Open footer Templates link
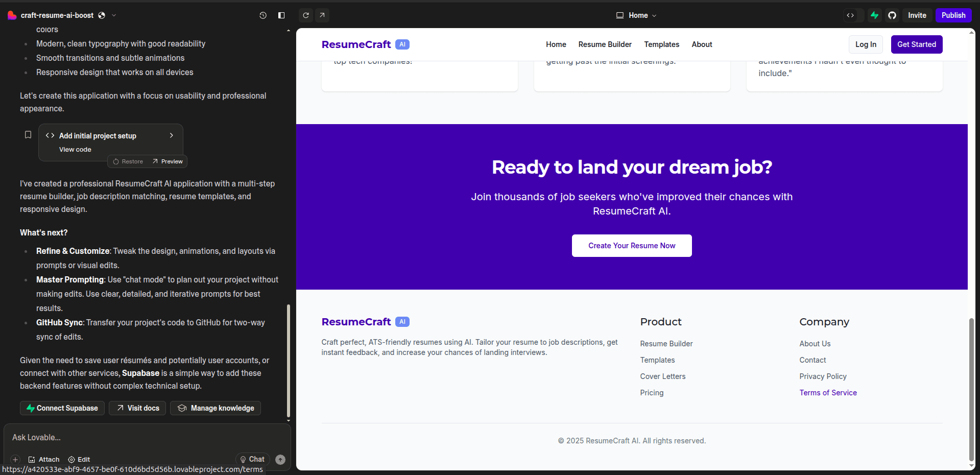 tap(657, 360)
